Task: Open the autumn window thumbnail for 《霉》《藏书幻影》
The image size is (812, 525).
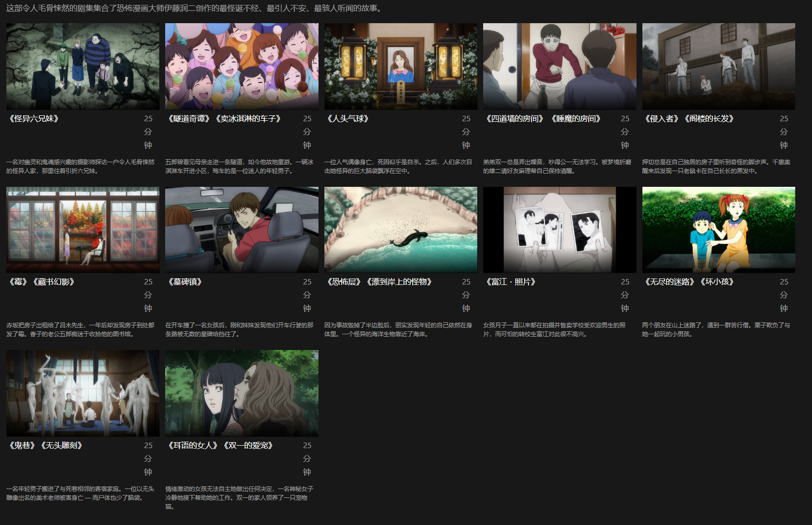Action: (x=83, y=230)
